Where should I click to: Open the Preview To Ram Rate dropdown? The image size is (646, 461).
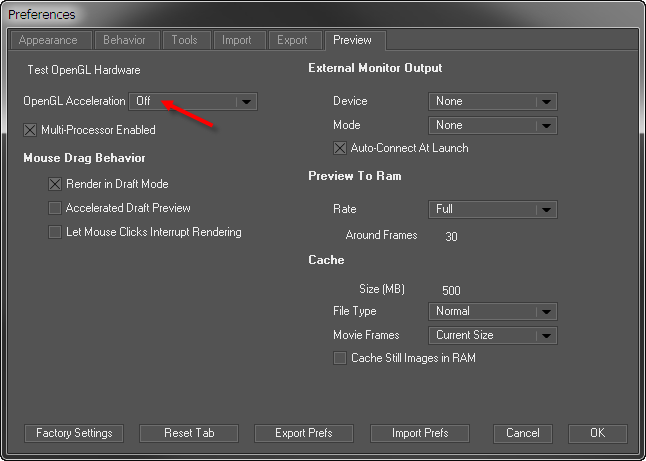[x=492, y=210]
